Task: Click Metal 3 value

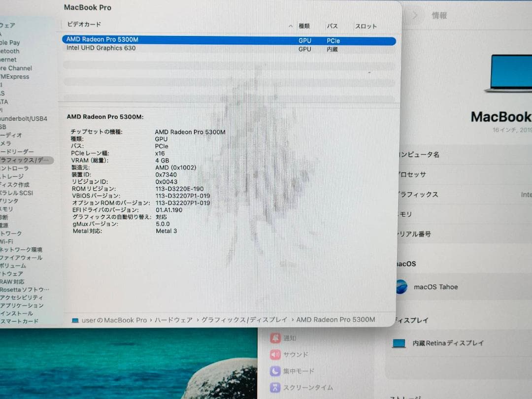Action: click(x=166, y=231)
